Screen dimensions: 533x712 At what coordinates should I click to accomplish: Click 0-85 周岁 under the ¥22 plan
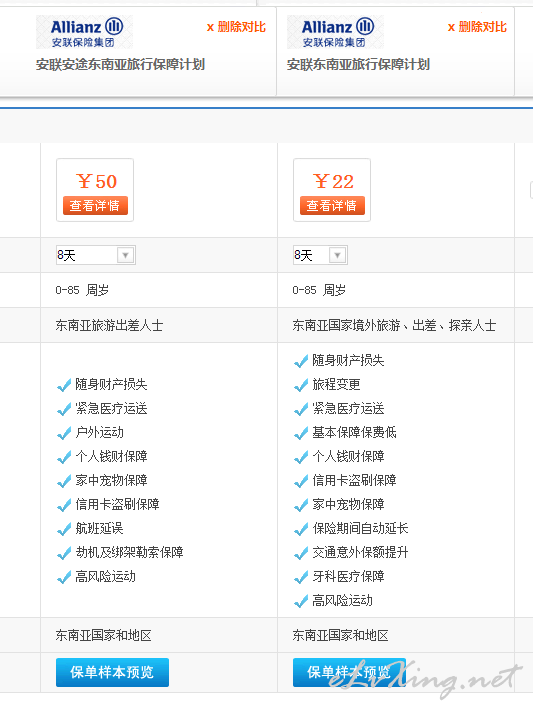tap(319, 290)
